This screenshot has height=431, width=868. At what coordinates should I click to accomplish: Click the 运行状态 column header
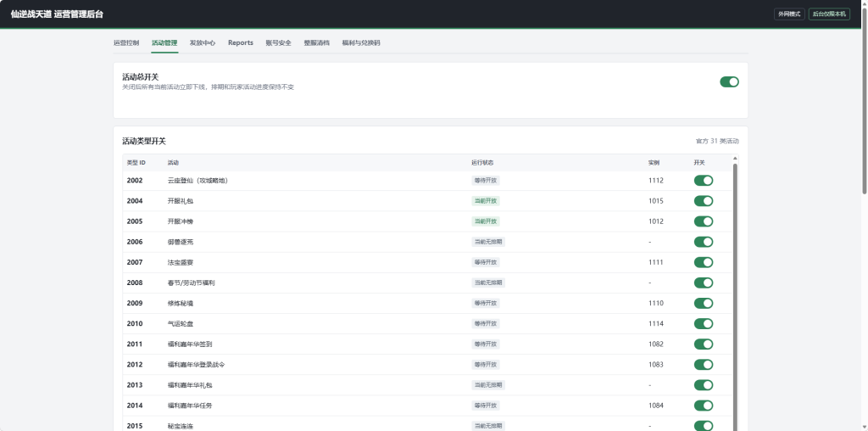(482, 163)
